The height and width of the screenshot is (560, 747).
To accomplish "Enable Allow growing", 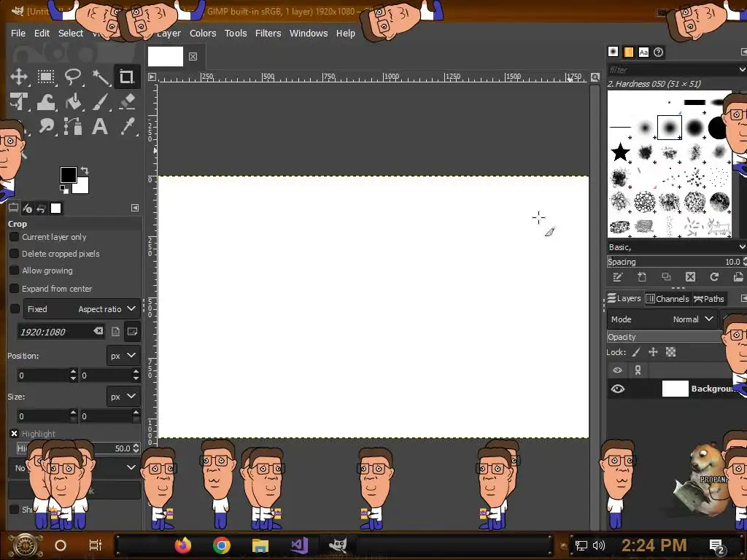I will [15, 270].
